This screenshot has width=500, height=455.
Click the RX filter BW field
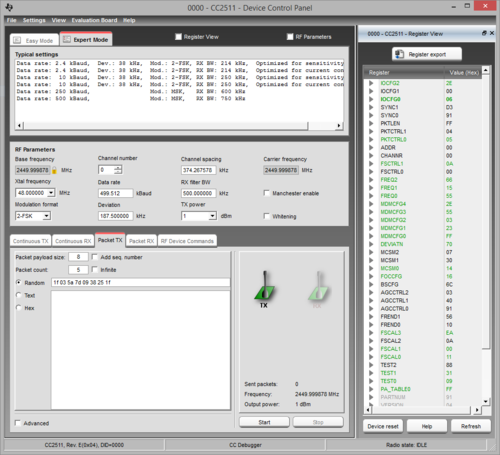[x=199, y=193]
